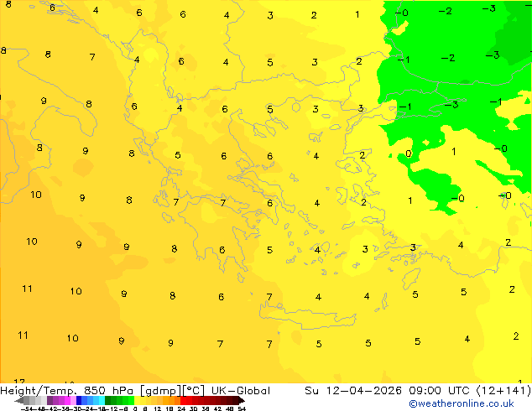Image resolution: width=532 pixels, height=411 pixels.
Task: Click the gray left arrow end of legend
Action: coord(19,400)
